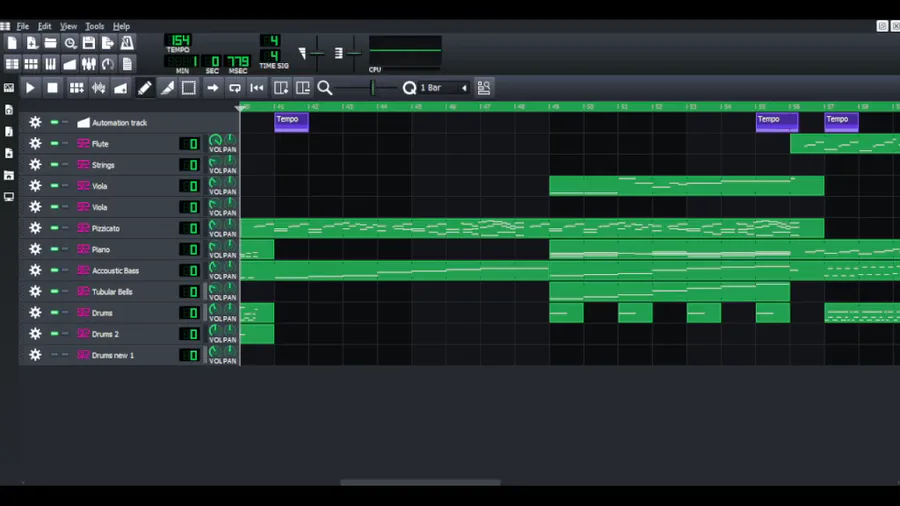Add an automation track
The width and height of the screenshot is (900, 506).
[x=121, y=88]
